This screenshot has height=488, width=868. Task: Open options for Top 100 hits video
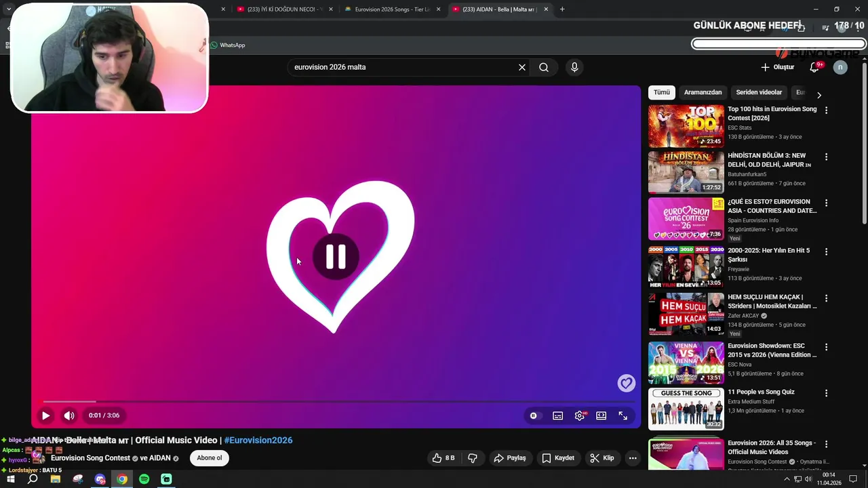826,110
